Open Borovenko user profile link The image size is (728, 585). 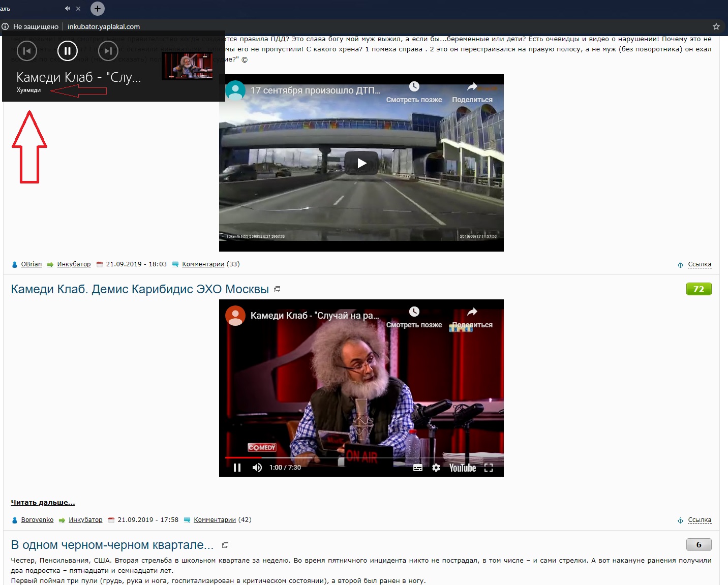point(37,520)
